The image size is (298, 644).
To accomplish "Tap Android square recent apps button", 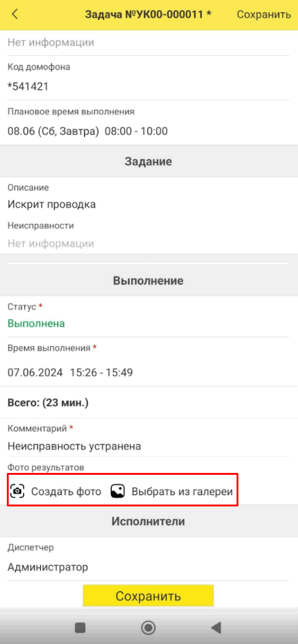I will [x=80, y=627].
